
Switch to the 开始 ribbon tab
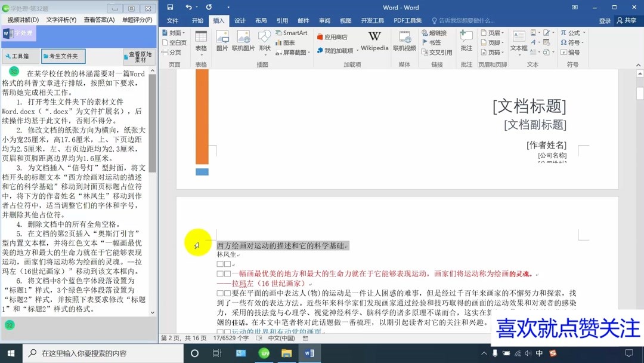(197, 20)
